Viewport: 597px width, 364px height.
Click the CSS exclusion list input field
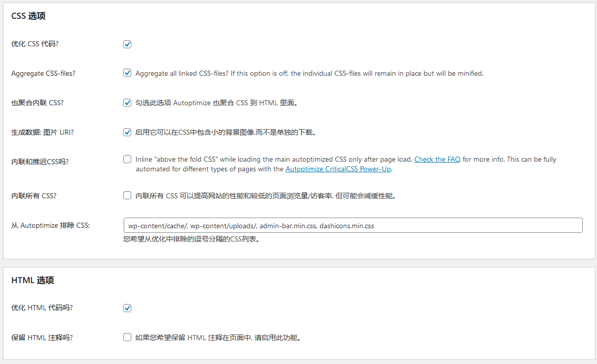coord(353,225)
